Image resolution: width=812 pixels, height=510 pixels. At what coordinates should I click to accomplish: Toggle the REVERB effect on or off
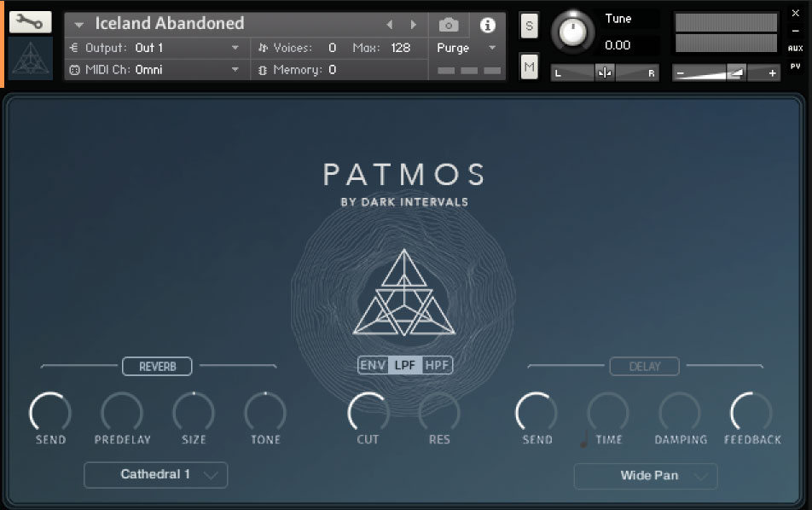pos(158,367)
